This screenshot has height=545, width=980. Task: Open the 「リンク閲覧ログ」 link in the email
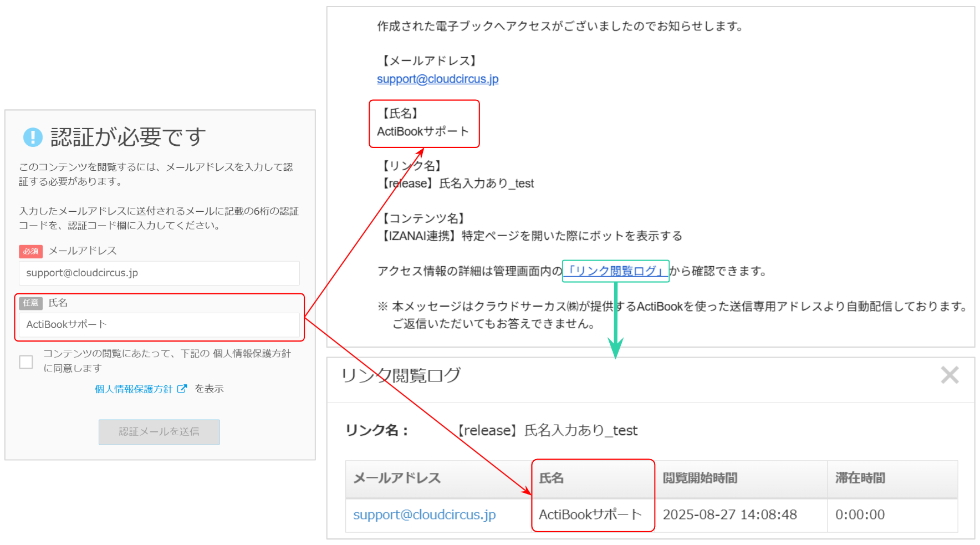point(615,271)
